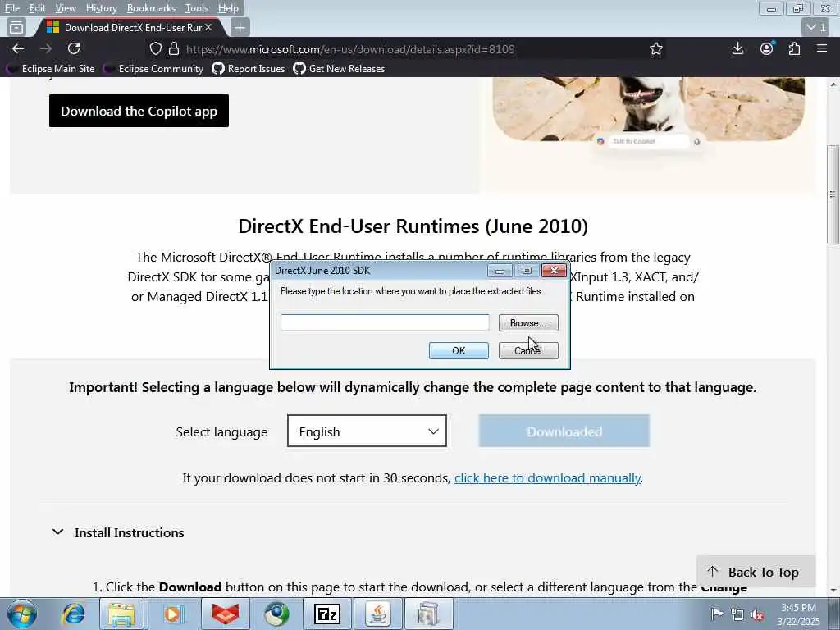This screenshot has width=840, height=630.
Task: Click the muted volume tray icon
Action: click(757, 615)
